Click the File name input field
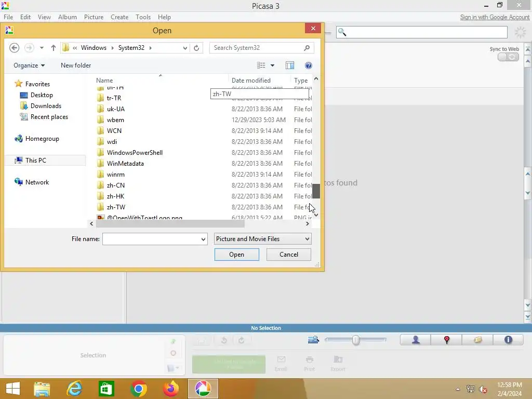This screenshot has width=532, height=399. click(x=151, y=239)
